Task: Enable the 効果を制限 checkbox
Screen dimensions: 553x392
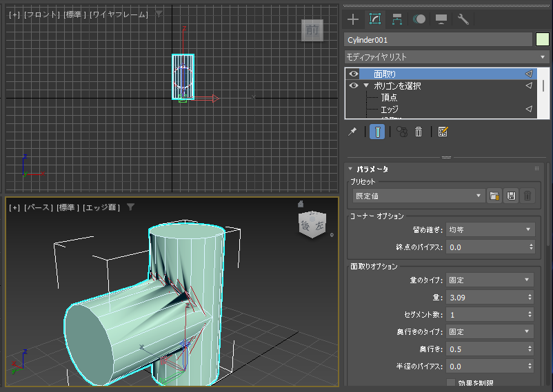Action: [x=451, y=382]
